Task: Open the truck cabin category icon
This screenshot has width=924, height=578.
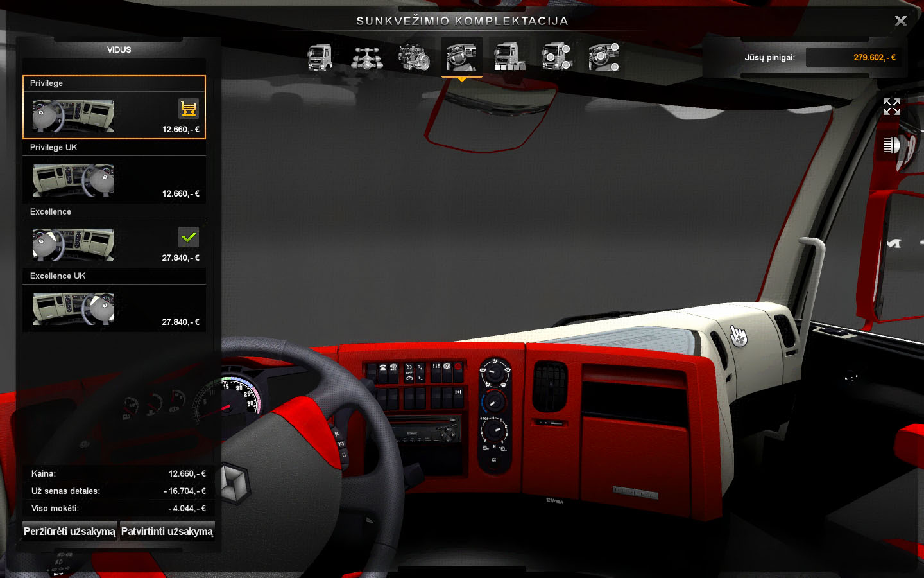Action: point(320,57)
